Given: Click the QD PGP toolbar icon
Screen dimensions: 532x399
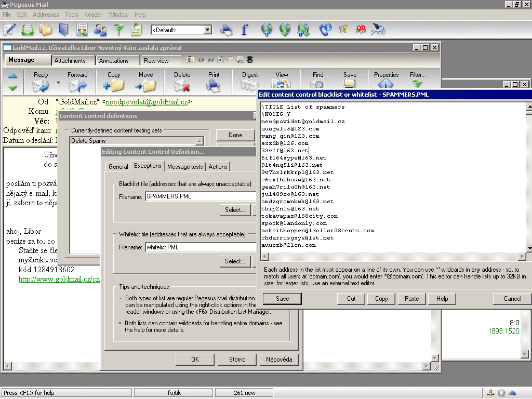Looking at the screenshot, I should click(361, 30).
